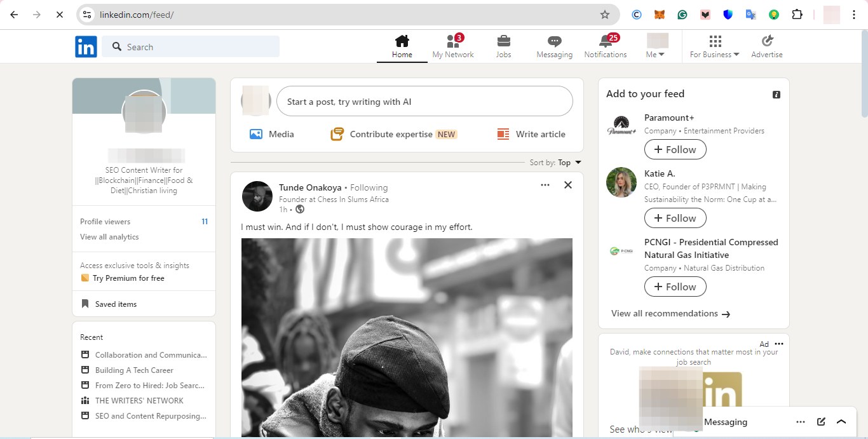Image resolution: width=868 pixels, height=439 pixels.
Task: Open THE WRITERS' NETWORK group
Action: click(x=132, y=401)
